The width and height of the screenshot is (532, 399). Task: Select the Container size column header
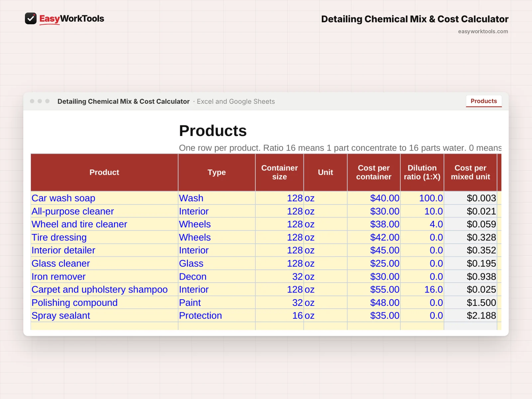pyautogui.click(x=279, y=172)
